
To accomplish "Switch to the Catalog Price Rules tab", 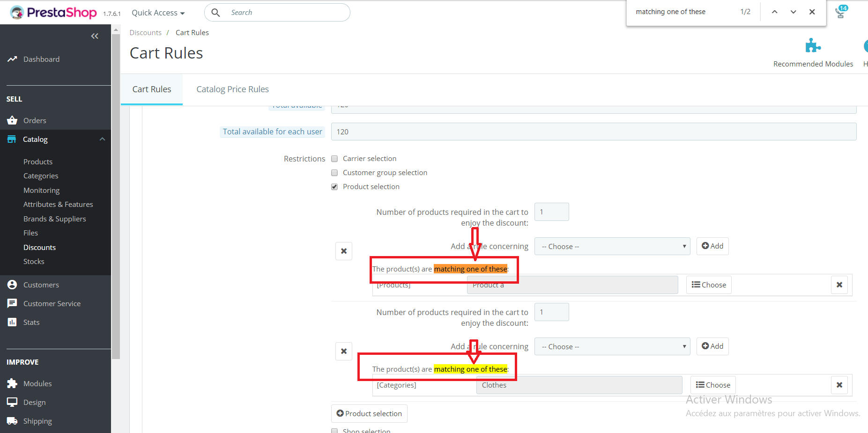I will pyautogui.click(x=232, y=89).
